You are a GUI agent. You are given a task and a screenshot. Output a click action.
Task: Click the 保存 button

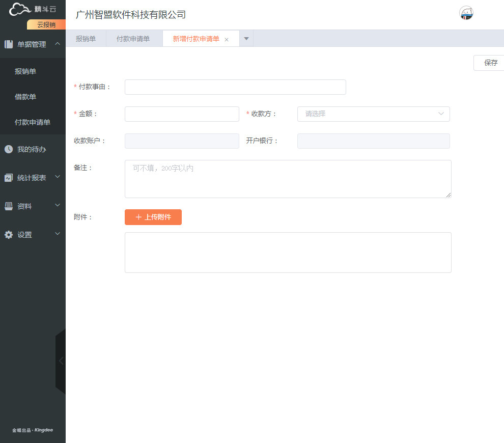(490, 63)
